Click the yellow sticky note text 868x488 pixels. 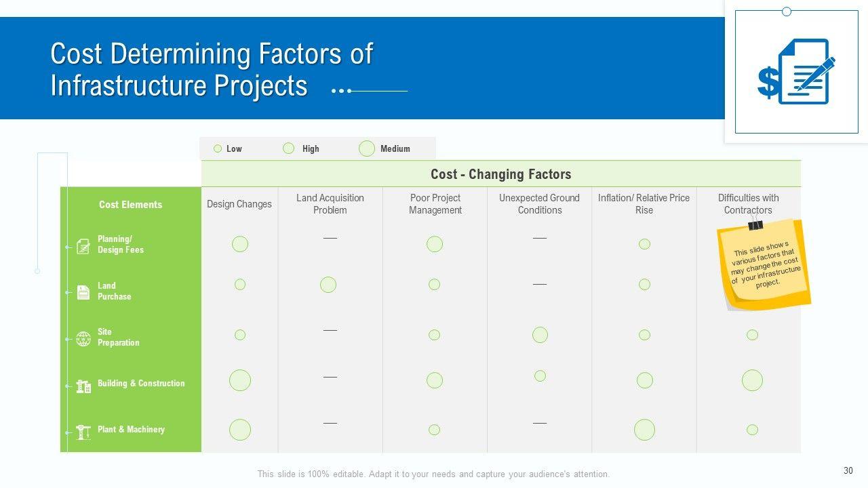pos(766,263)
